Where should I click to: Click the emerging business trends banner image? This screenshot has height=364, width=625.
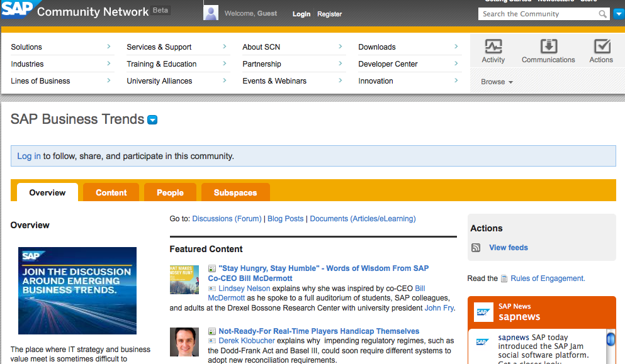[77, 290]
